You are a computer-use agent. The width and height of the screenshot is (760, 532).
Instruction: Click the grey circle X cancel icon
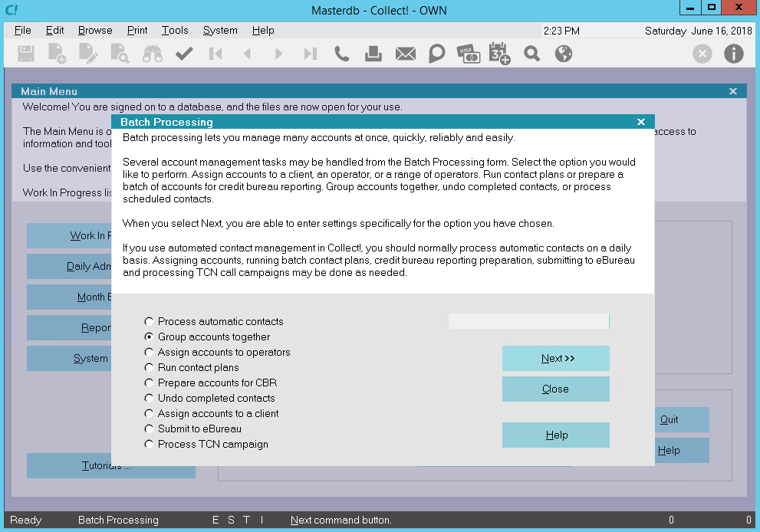coord(702,54)
